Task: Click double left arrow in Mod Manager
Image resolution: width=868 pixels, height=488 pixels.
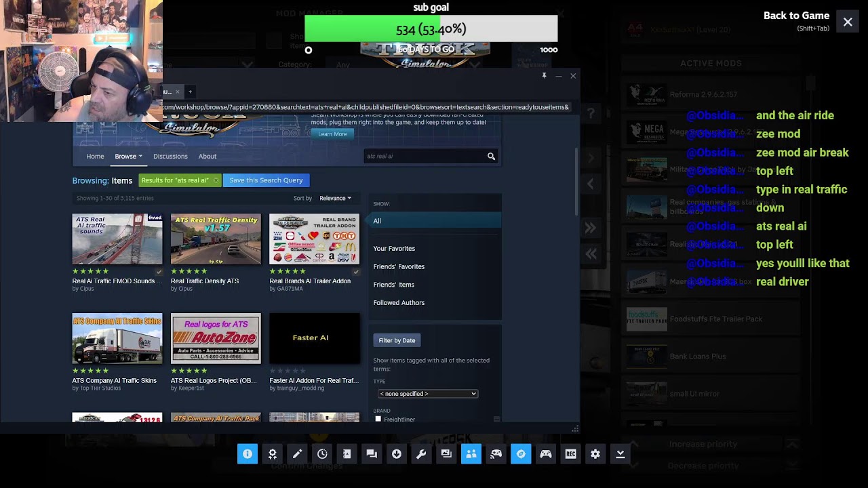Action: pos(591,254)
